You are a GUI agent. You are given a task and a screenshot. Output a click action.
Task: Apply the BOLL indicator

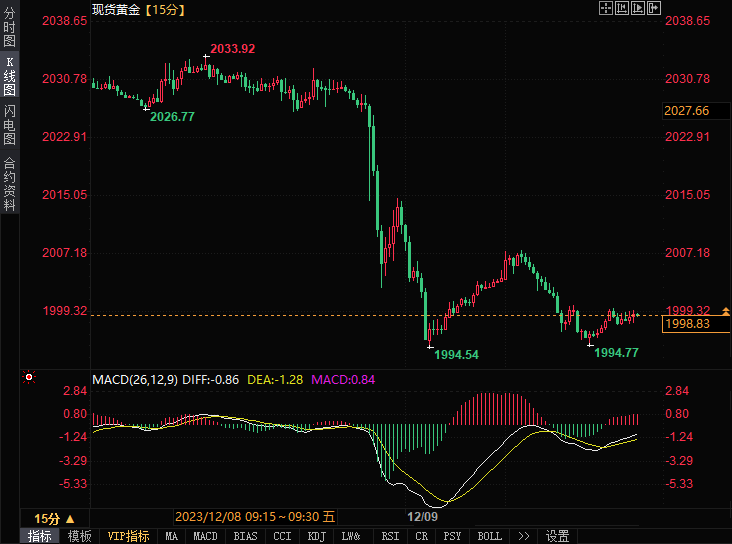tap(489, 536)
